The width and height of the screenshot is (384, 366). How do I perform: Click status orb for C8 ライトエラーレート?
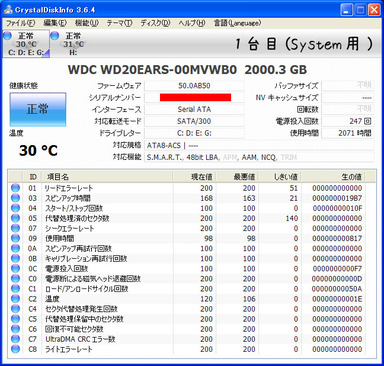(x=15, y=349)
